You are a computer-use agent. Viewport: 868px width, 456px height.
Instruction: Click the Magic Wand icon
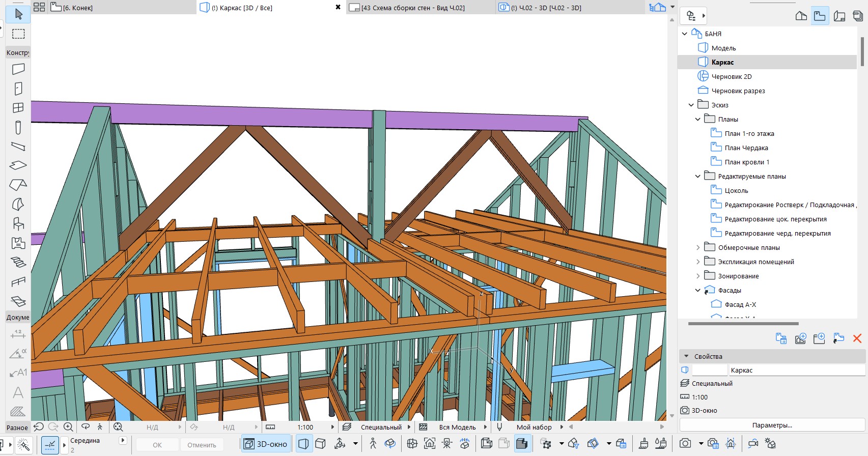(x=23, y=445)
